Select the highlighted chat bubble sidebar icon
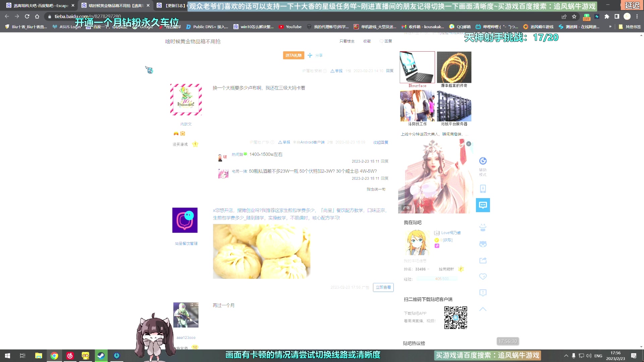Image resolution: width=644 pixels, height=362 pixels. 483,205
